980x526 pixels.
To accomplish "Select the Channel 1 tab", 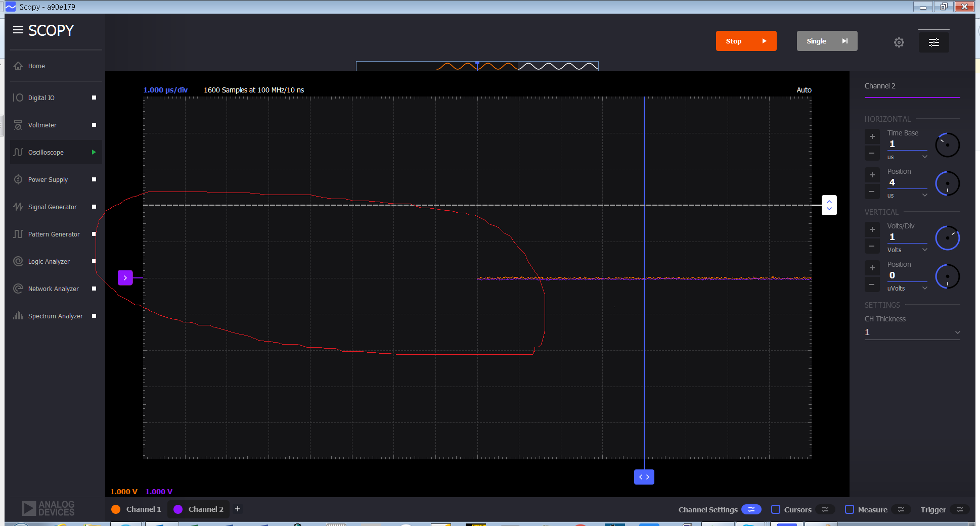I will [x=137, y=509].
